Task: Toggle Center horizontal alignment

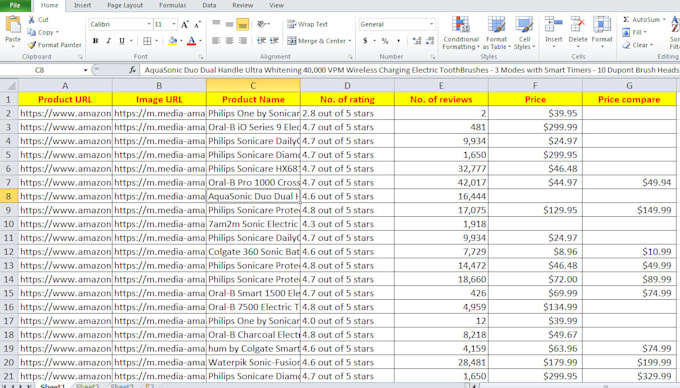Action: click(x=229, y=41)
